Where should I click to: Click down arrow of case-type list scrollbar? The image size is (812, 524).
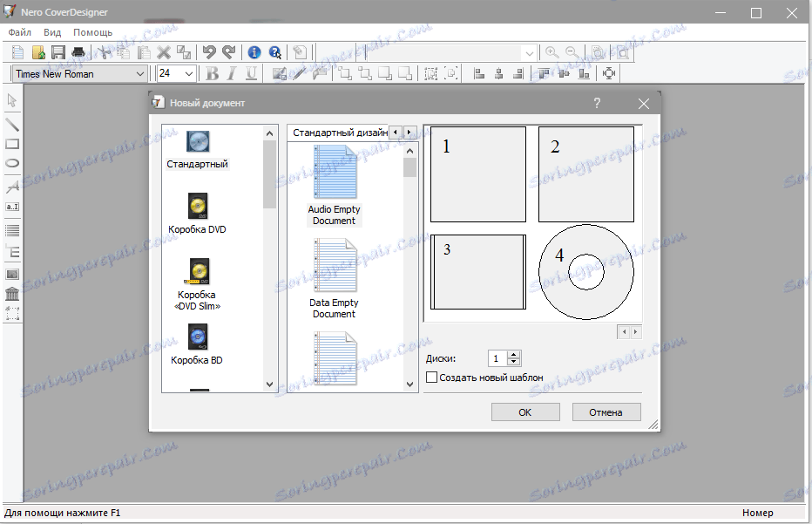pos(269,384)
